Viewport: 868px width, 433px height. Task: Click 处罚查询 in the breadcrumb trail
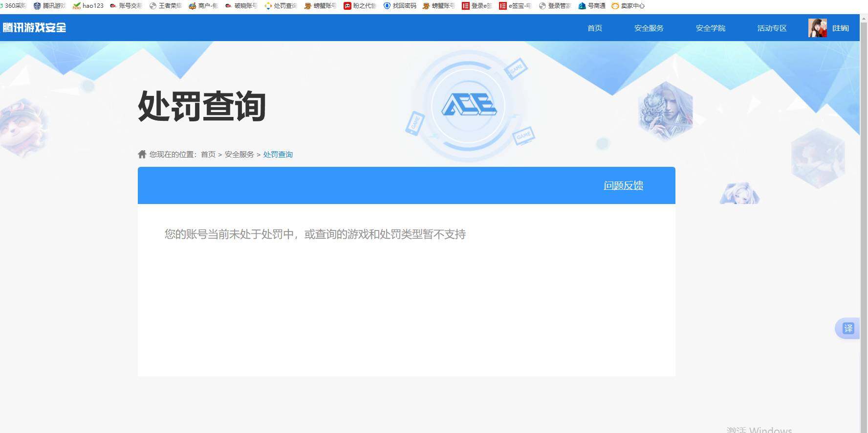click(x=278, y=154)
